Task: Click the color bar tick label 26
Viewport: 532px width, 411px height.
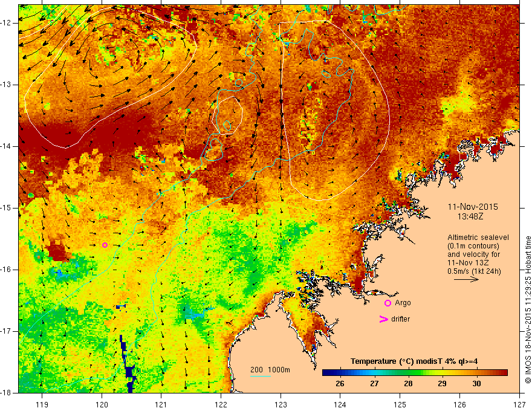Action: coord(340,384)
